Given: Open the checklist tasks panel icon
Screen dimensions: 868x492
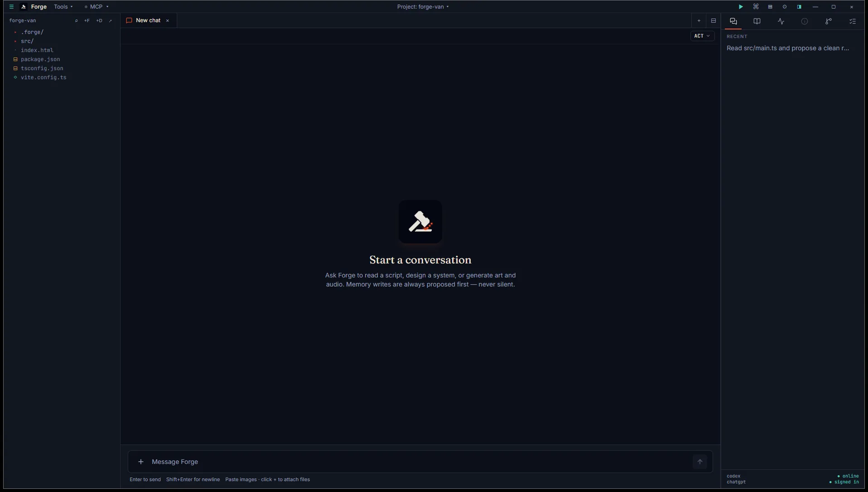Looking at the screenshot, I should (853, 21).
